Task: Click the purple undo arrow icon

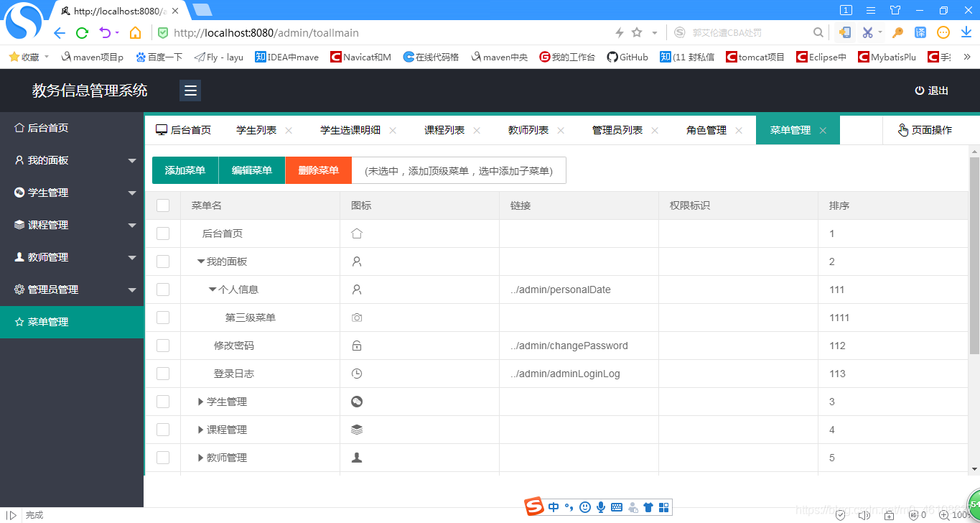Action: tap(105, 33)
